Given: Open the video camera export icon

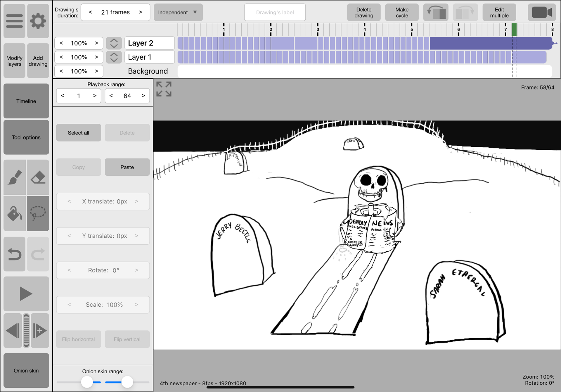Looking at the screenshot, I should 541,12.
